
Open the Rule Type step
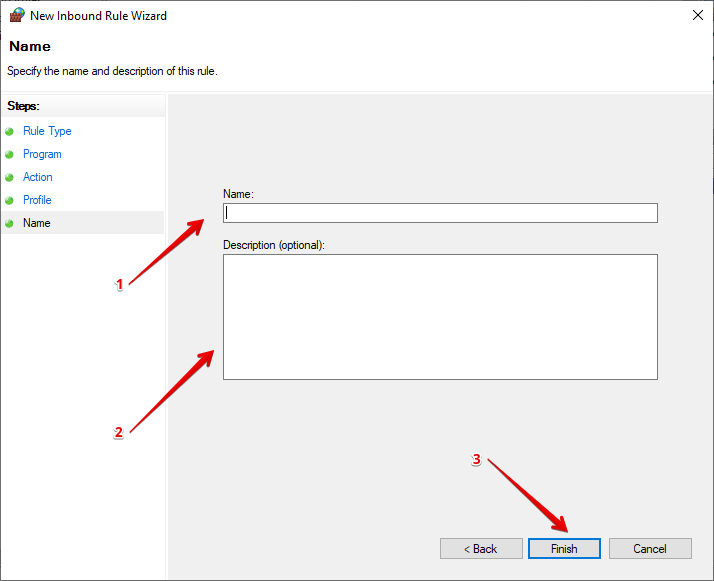click(x=47, y=131)
